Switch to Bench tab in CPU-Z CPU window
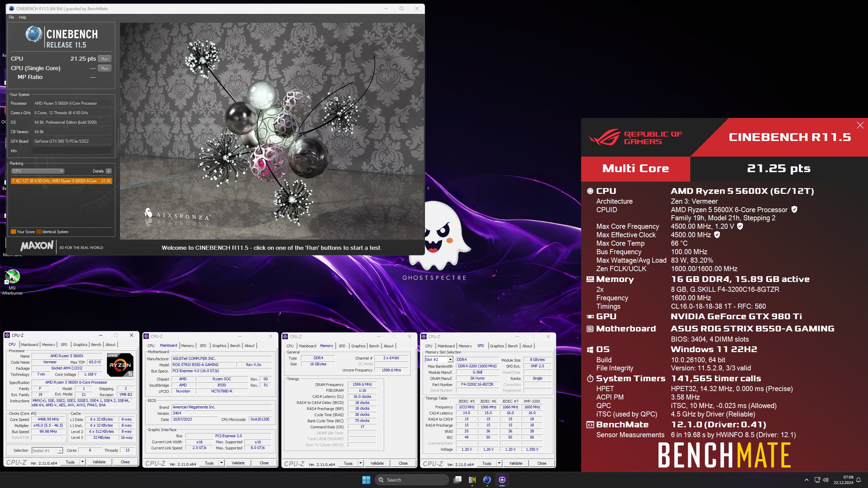Viewport: 868px width, 488px height. click(x=96, y=345)
